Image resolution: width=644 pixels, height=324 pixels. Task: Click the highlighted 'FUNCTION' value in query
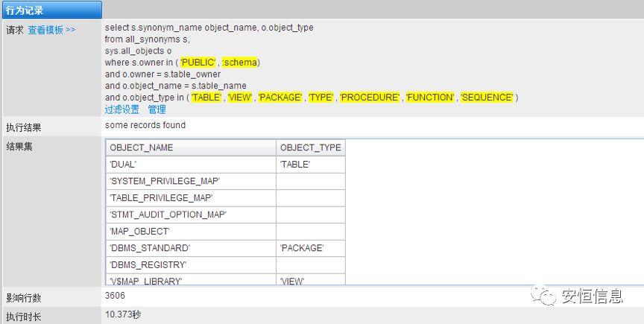click(x=430, y=98)
